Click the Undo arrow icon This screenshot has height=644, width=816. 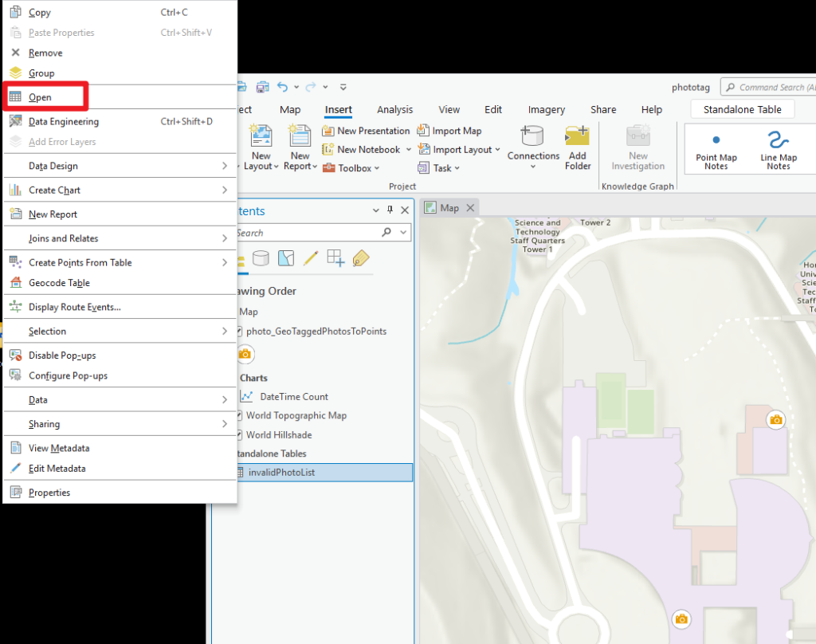283,87
